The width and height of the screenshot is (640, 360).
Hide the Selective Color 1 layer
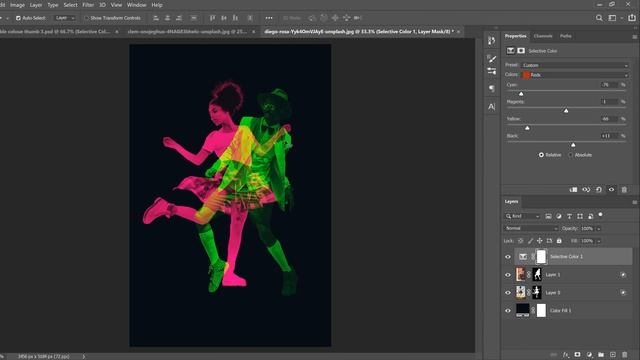(x=508, y=257)
